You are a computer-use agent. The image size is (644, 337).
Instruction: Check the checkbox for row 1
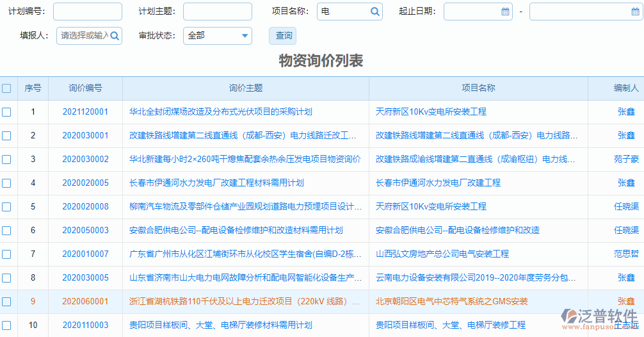[x=6, y=112]
